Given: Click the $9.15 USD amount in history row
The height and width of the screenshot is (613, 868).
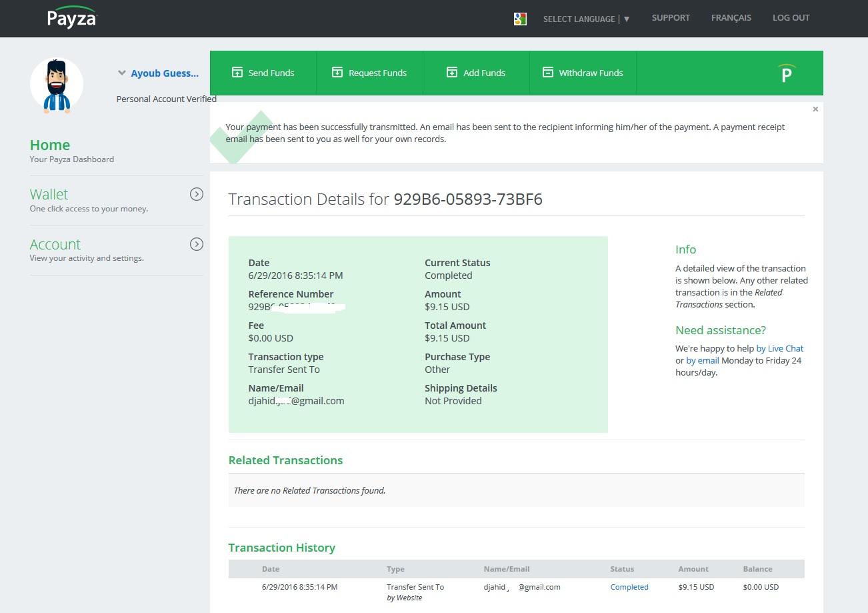Looking at the screenshot, I should [x=696, y=587].
